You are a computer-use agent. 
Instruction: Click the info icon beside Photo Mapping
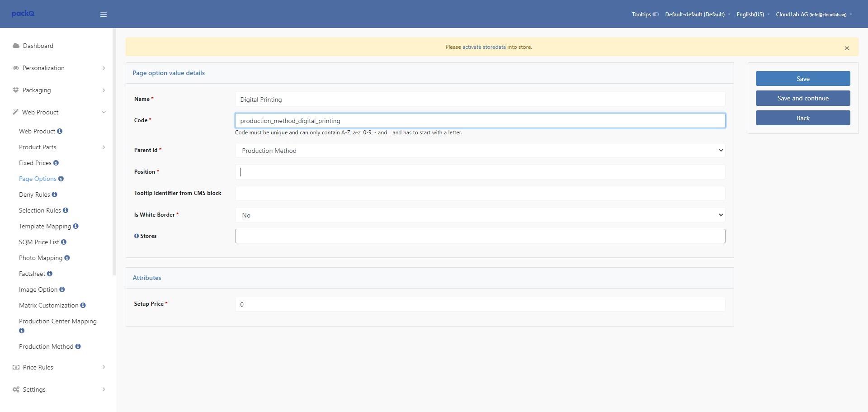(67, 258)
